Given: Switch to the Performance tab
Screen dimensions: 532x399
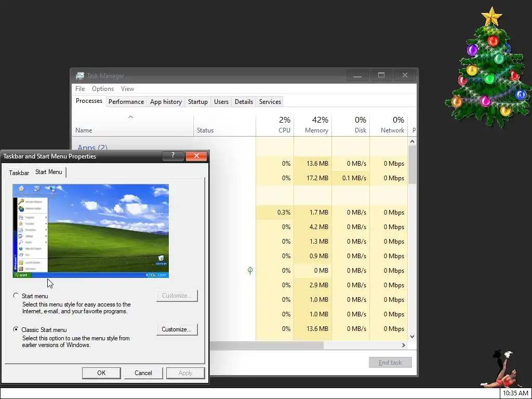Looking at the screenshot, I should point(126,102).
